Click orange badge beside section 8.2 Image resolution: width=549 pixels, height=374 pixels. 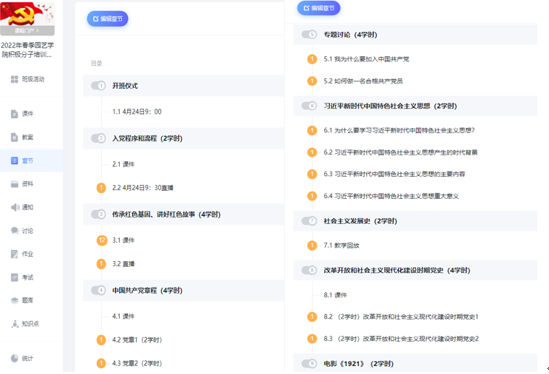(312, 317)
